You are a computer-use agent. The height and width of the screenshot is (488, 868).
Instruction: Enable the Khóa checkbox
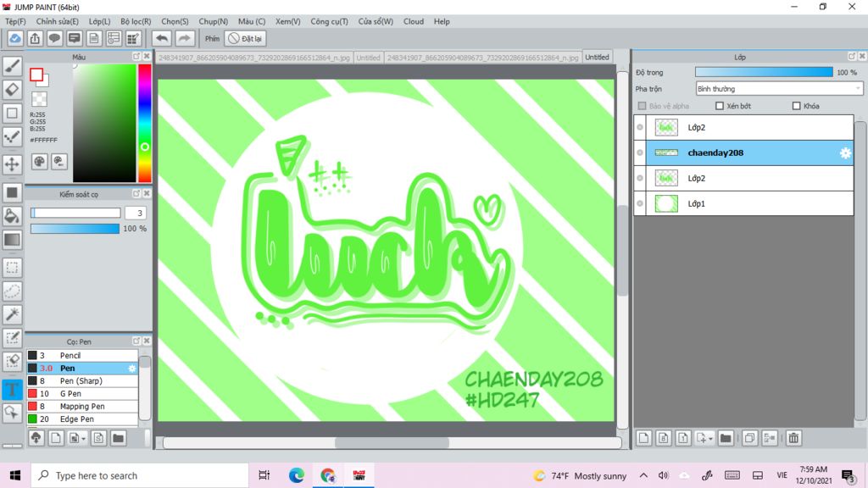click(x=797, y=106)
